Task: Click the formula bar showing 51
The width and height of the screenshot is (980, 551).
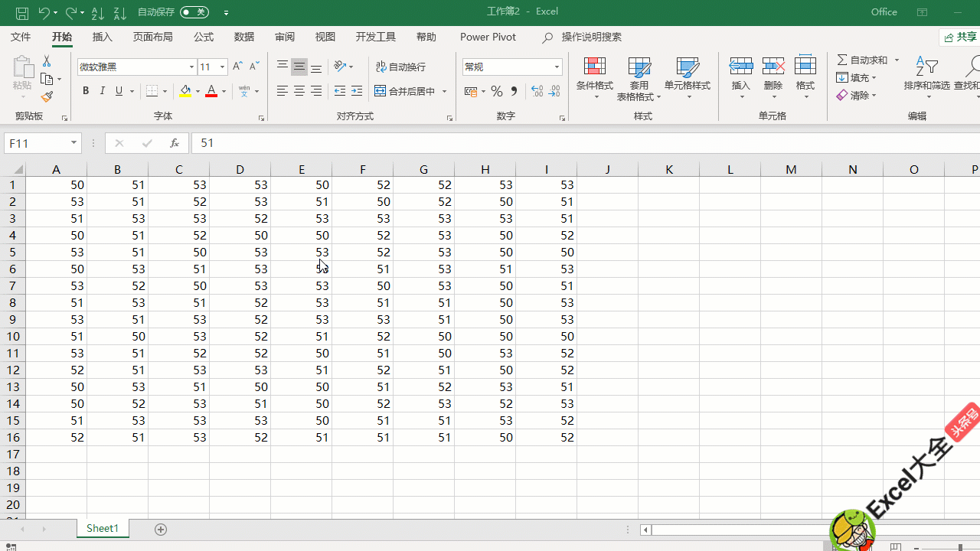Action: click(x=586, y=143)
